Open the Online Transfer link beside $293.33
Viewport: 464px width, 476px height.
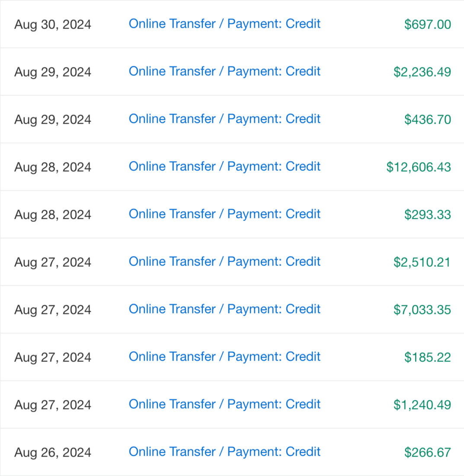pos(224,214)
